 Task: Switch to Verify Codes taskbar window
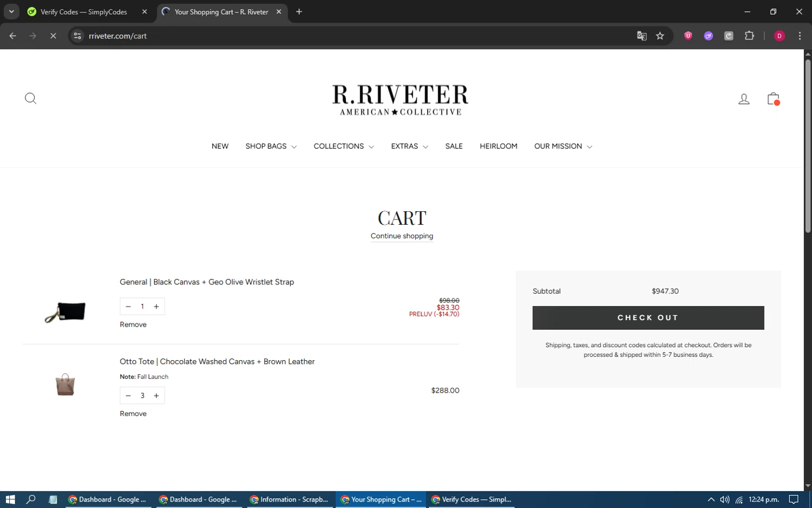pos(471,499)
